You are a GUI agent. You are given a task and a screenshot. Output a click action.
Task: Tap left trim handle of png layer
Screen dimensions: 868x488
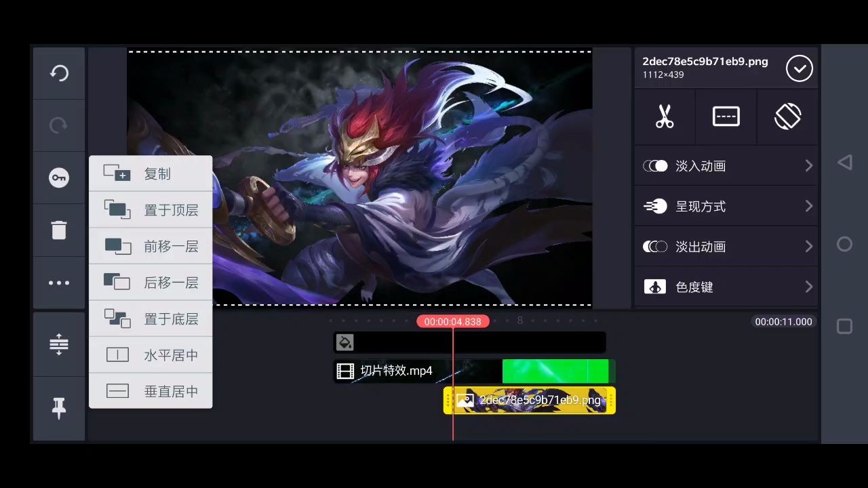448,401
